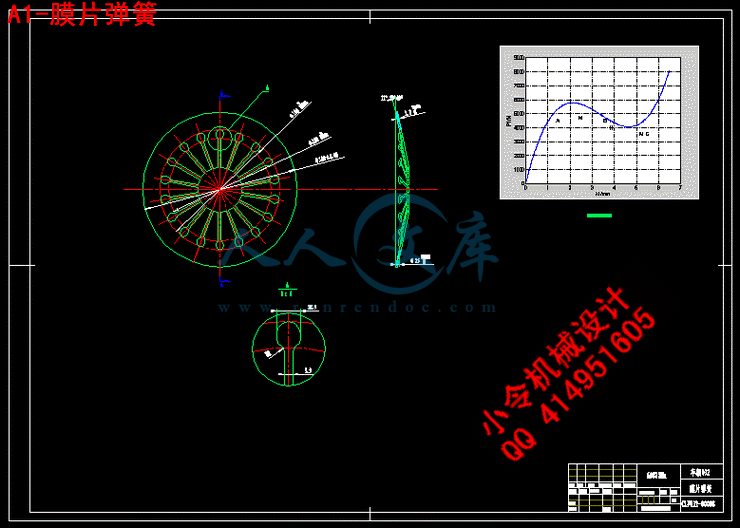This screenshot has height=528, width=740.
Task: Click the blue section arrow above the spring
Action: [219, 99]
